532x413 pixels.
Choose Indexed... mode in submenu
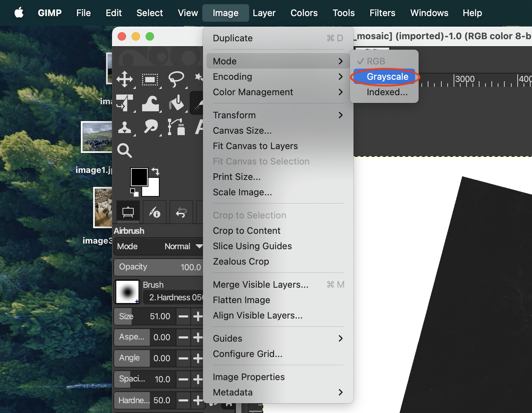click(384, 92)
